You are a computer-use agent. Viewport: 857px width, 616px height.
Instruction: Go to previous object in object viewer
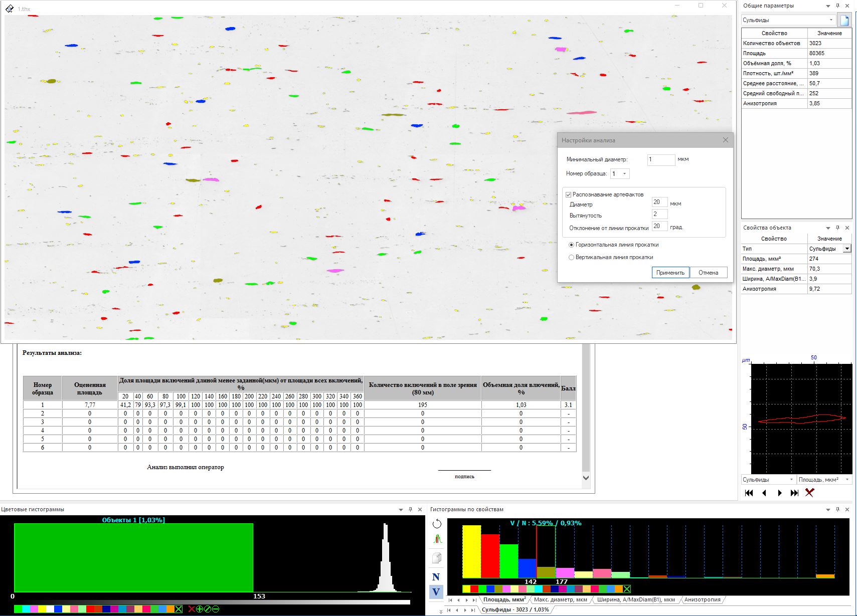(764, 493)
